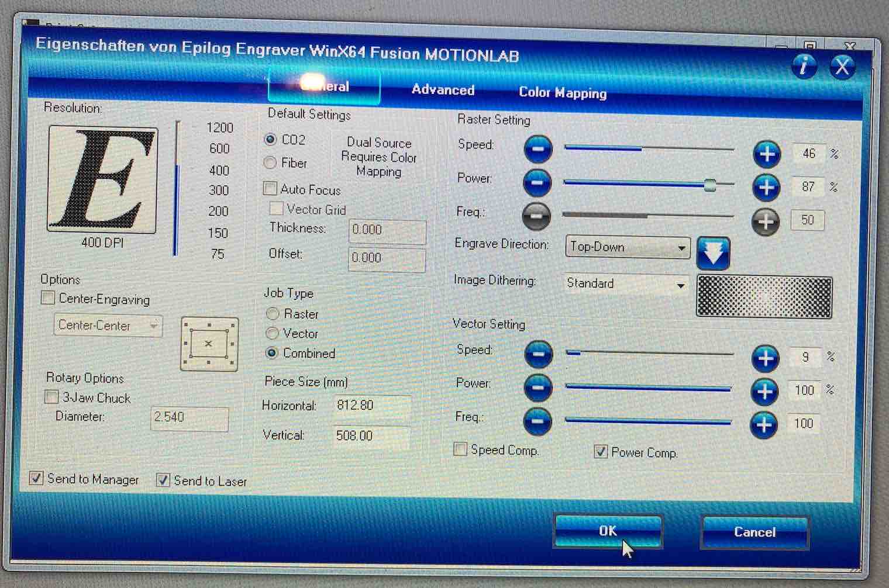Viewport: 889px width, 588px height.
Task: Click the raster Speed slider track
Action: click(649, 149)
